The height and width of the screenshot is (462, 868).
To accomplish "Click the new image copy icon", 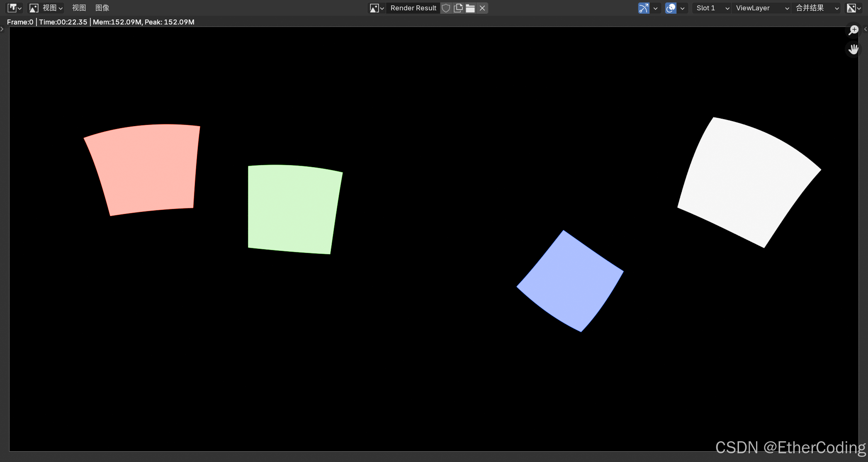I will click(458, 8).
